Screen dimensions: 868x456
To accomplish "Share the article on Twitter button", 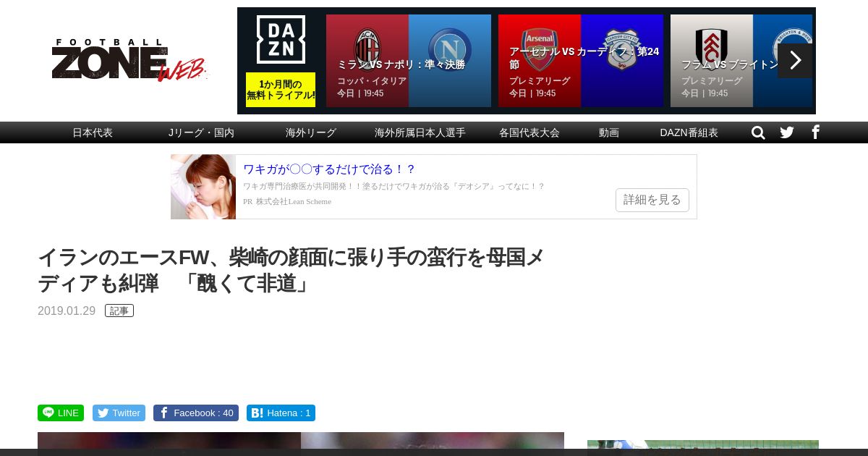I will (119, 413).
